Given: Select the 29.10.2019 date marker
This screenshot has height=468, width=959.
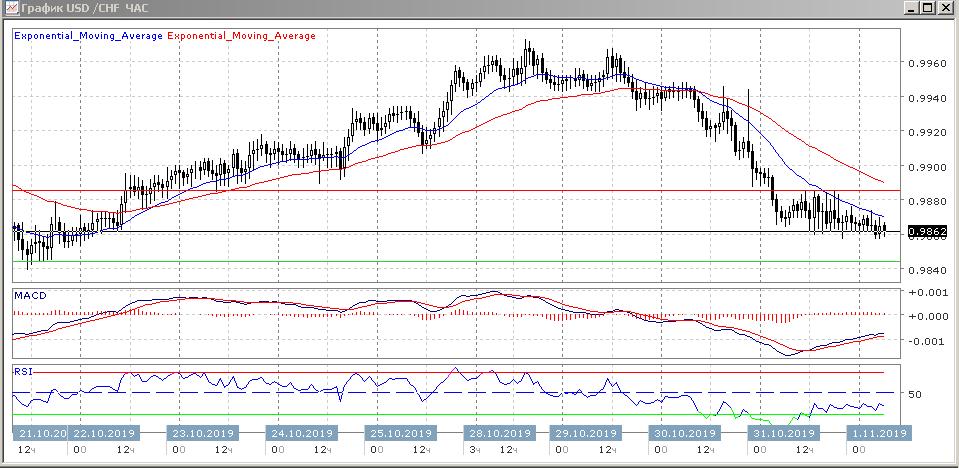Looking at the screenshot, I should (583, 434).
